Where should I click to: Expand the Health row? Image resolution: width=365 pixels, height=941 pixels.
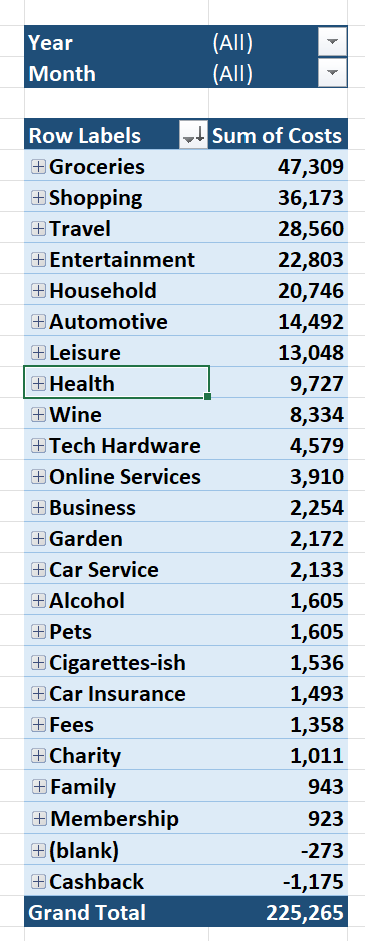(x=38, y=384)
